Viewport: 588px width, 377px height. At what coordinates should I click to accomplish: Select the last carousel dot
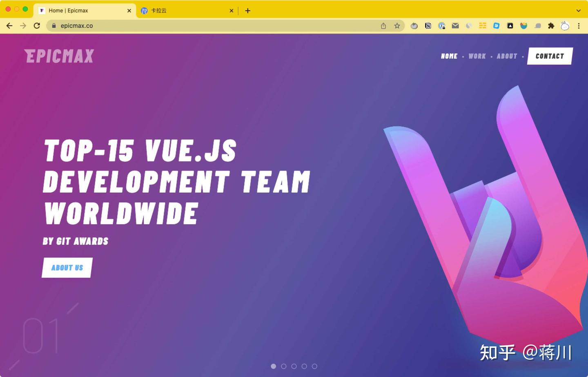click(x=315, y=366)
